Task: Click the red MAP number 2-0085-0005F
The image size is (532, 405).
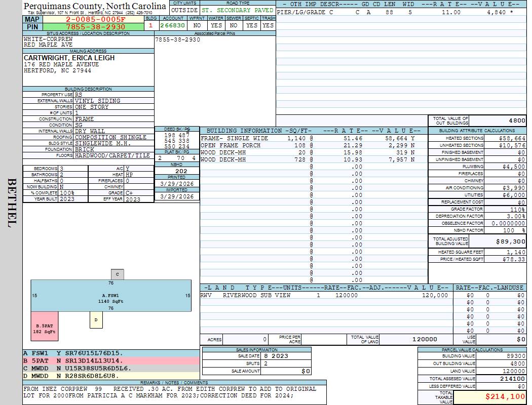Action: point(95,19)
